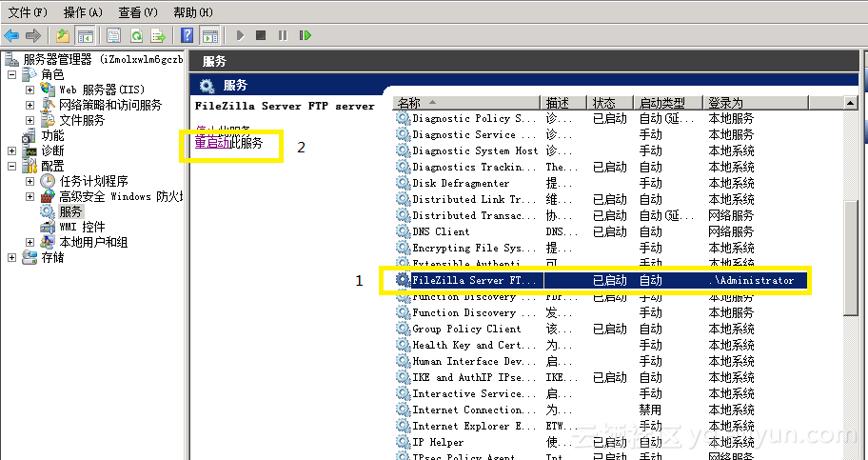868x460 pixels.
Task: Expand the 高级安全 Windows 防火墙 node
Action: (30, 196)
